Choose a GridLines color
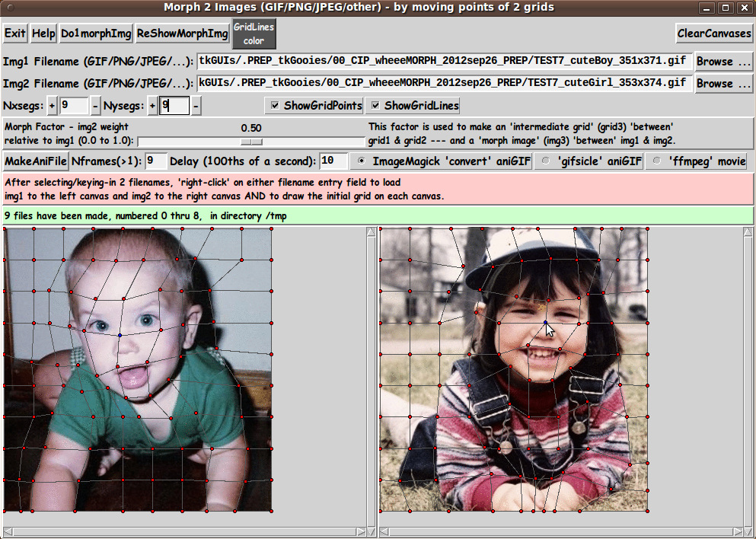 coord(254,33)
